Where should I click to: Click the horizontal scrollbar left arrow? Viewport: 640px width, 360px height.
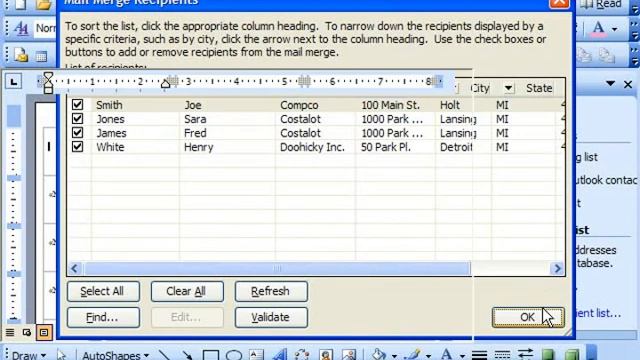(74, 268)
